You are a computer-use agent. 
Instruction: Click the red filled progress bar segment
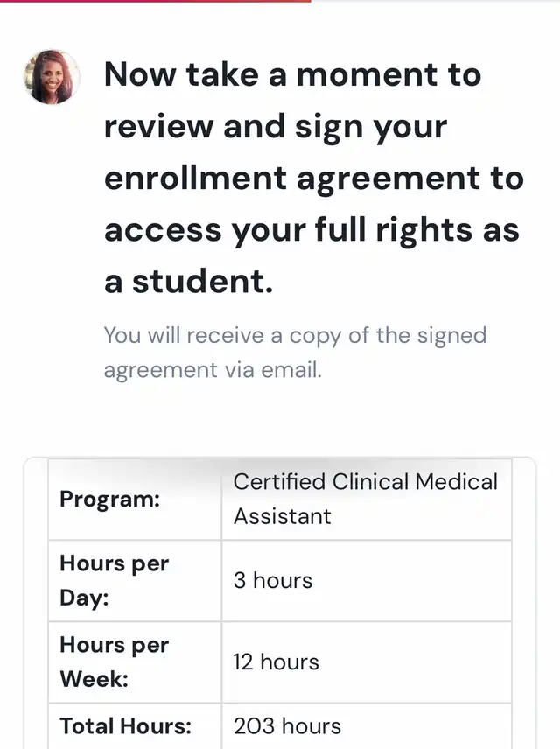point(155,1)
